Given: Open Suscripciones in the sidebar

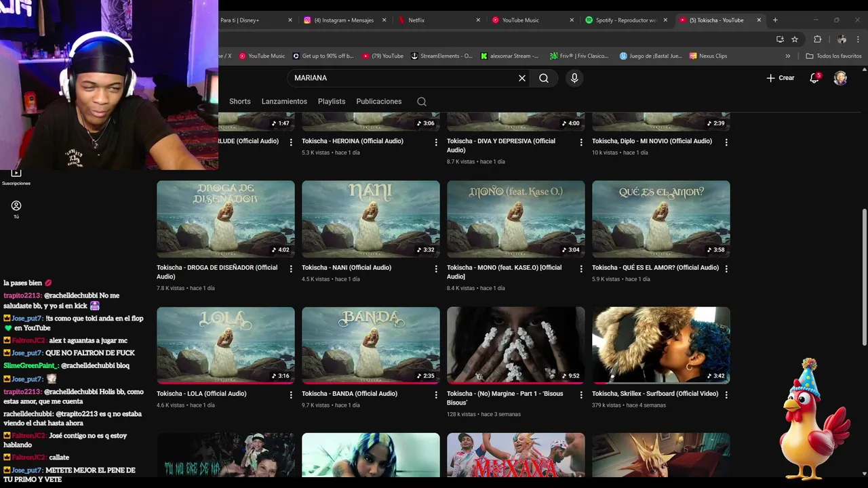Looking at the screenshot, I should pos(16,177).
